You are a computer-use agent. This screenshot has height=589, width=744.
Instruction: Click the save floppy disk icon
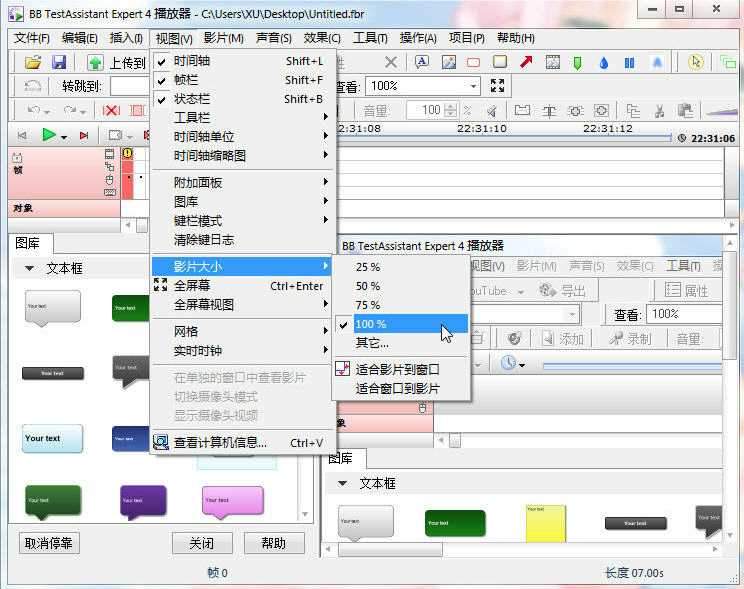(59, 62)
